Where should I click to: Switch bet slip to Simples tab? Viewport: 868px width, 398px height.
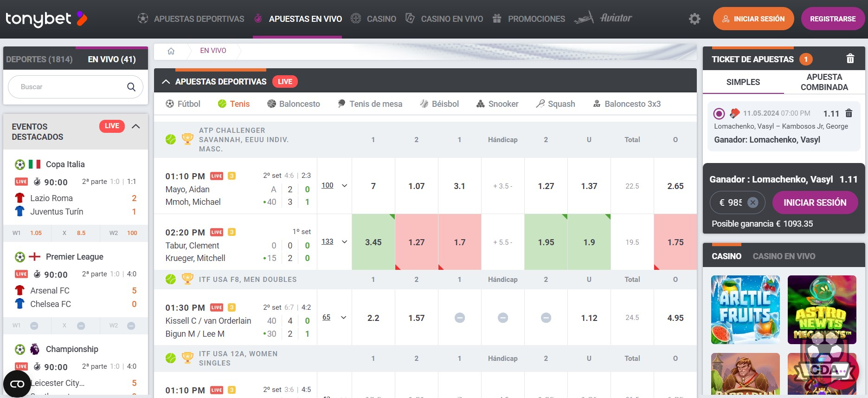tap(743, 82)
